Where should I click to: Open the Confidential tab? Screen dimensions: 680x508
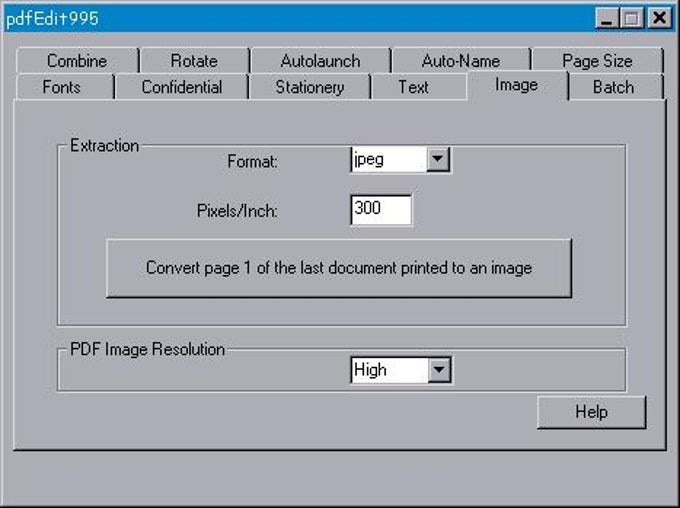pyautogui.click(x=182, y=87)
